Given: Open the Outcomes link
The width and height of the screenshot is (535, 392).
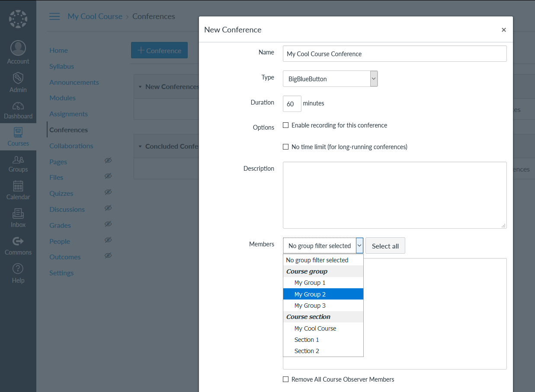Looking at the screenshot, I should (65, 257).
